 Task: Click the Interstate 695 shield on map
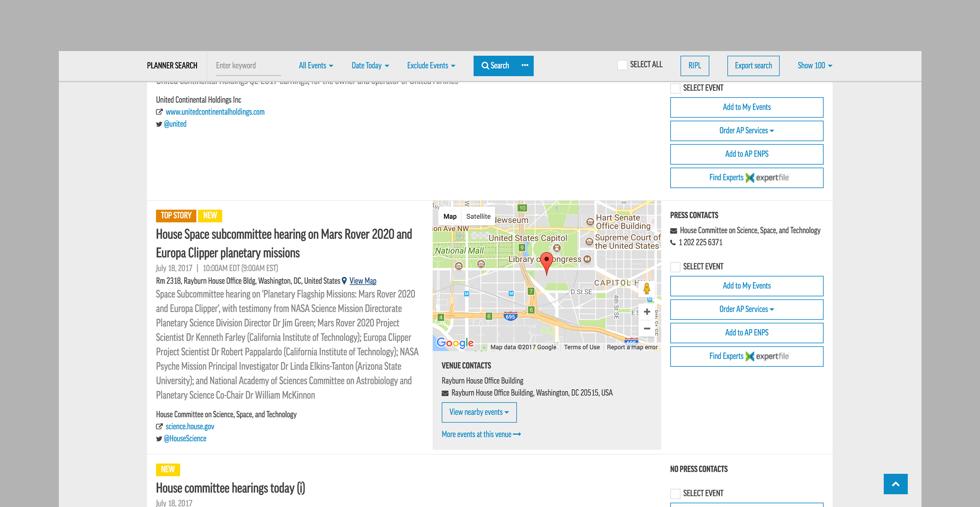tap(510, 316)
